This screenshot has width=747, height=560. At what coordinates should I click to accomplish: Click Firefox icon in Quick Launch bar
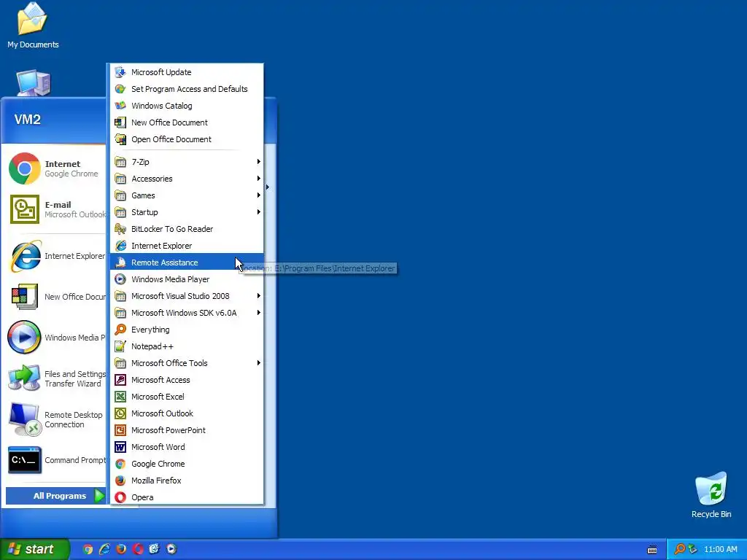click(x=121, y=549)
